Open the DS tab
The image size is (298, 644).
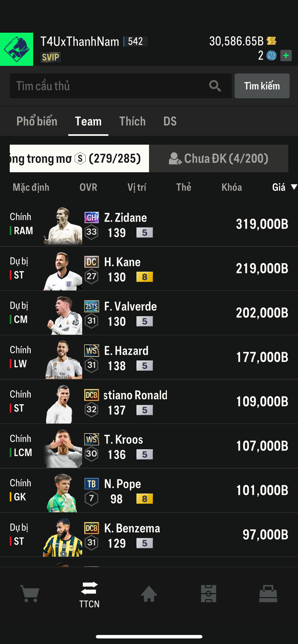[170, 121]
